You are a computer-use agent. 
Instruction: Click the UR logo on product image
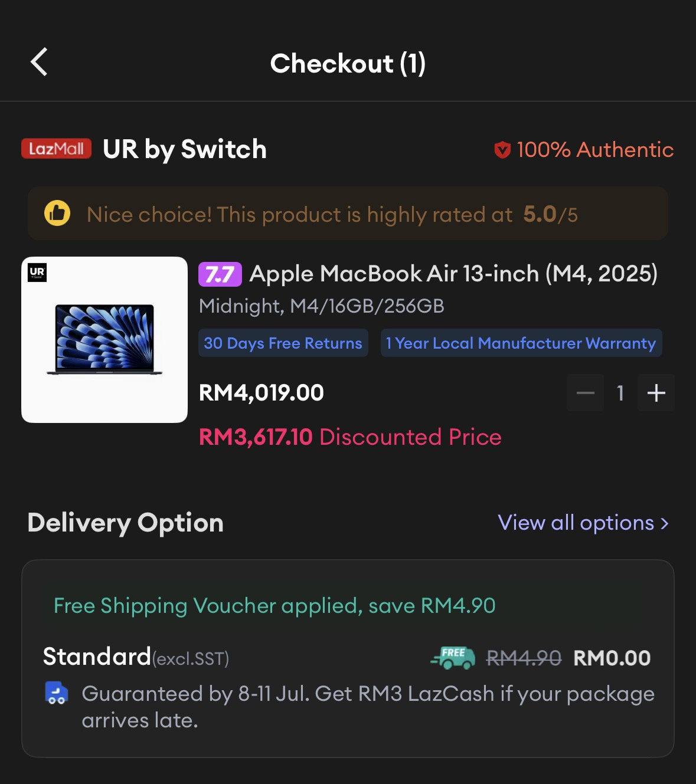click(37, 273)
